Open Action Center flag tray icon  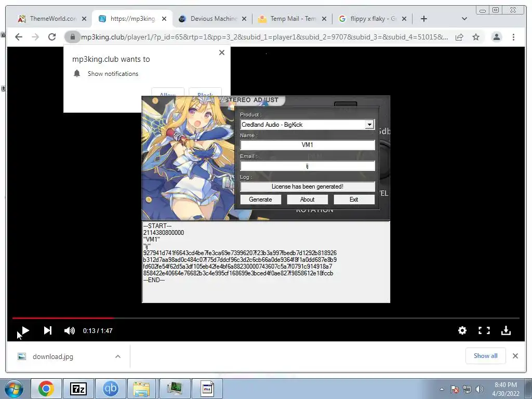[455, 390]
